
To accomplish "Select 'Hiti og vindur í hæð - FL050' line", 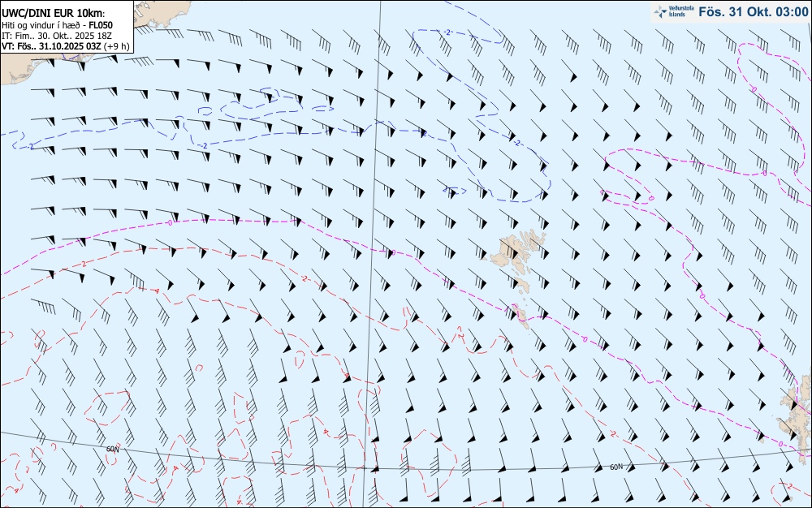I will click(57, 25).
